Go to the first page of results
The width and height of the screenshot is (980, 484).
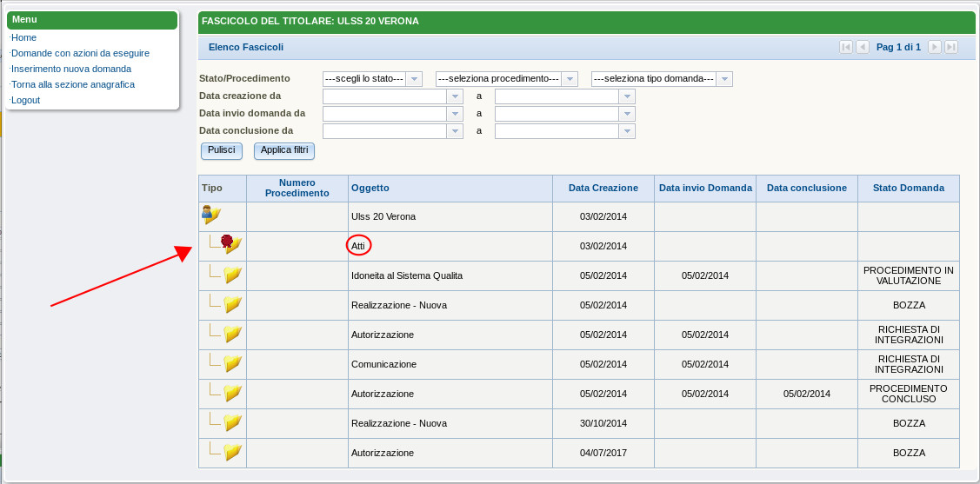[845, 47]
